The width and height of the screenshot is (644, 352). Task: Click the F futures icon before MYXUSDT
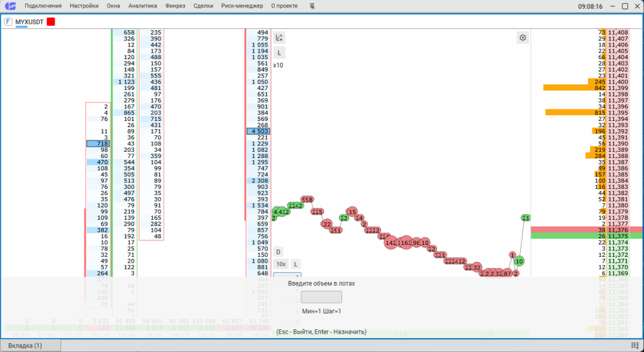[x=8, y=22]
